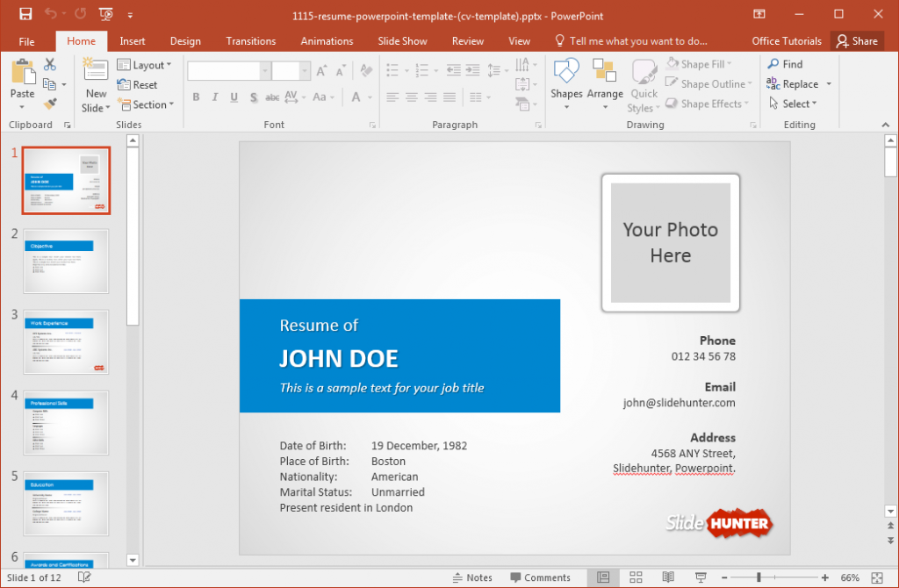
Task: Toggle the Notes pane
Action: (472, 577)
